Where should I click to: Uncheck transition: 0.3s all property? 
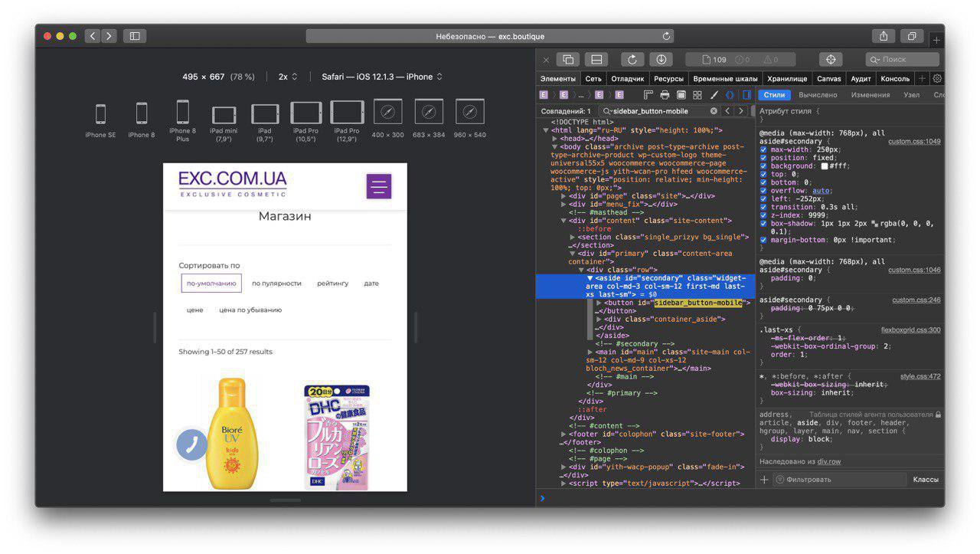(x=763, y=208)
